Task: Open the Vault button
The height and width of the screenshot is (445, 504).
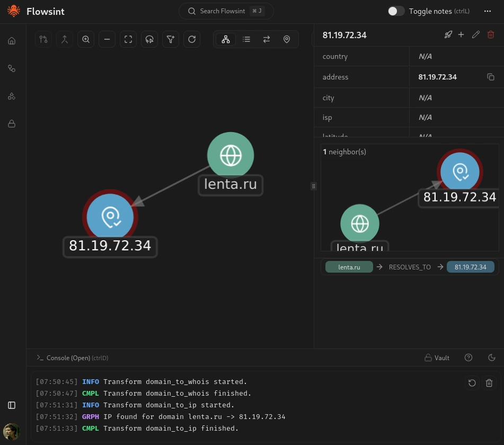Action: point(437,358)
